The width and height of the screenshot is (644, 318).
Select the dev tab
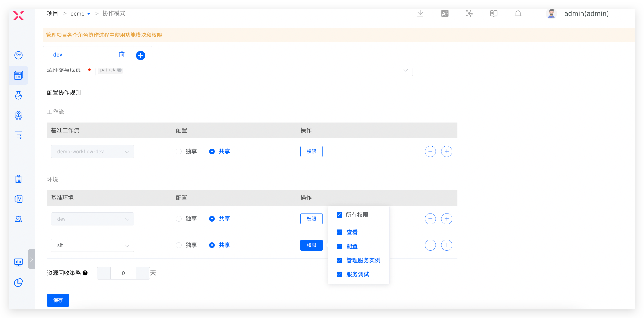point(58,55)
